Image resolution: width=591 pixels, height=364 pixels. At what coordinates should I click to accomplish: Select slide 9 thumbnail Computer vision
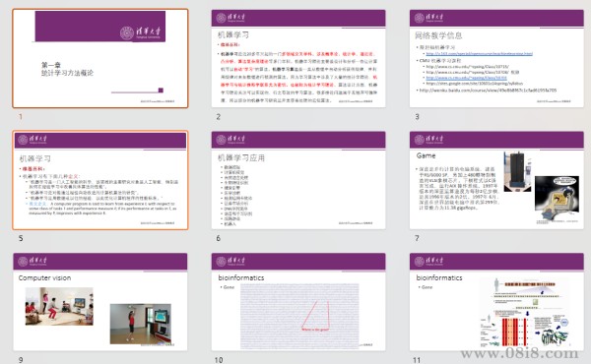pyautogui.click(x=100, y=302)
